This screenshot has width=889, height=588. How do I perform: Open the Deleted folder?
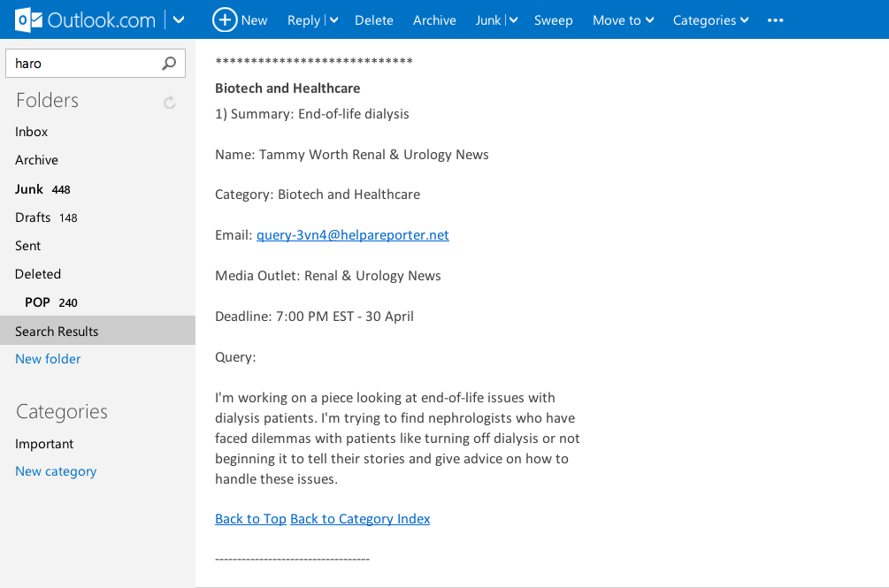tap(38, 274)
